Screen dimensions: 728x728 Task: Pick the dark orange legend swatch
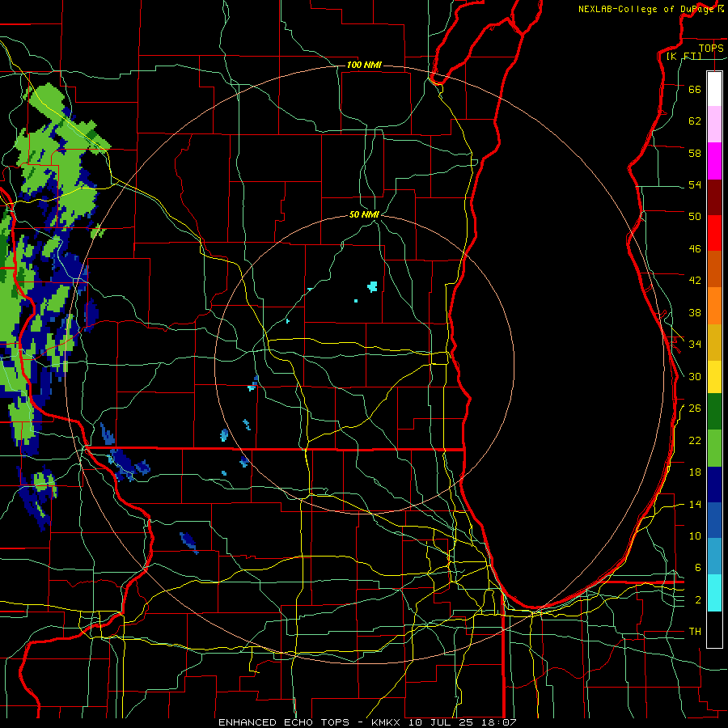click(714, 269)
